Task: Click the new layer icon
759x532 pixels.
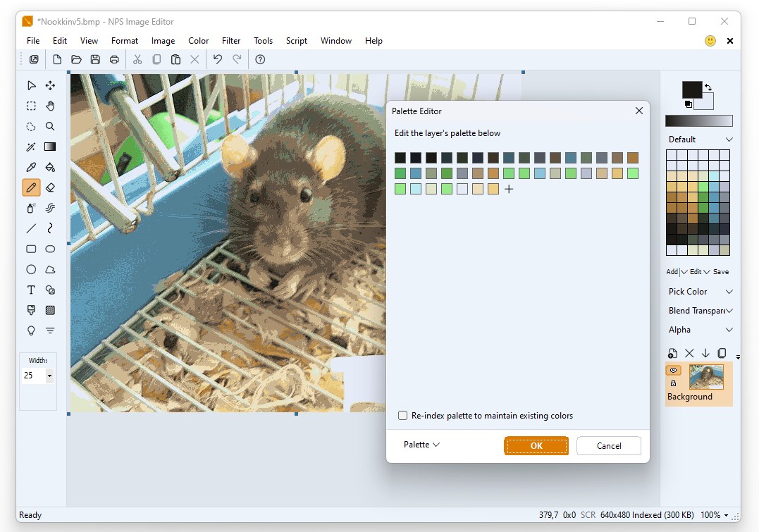Action: click(672, 354)
